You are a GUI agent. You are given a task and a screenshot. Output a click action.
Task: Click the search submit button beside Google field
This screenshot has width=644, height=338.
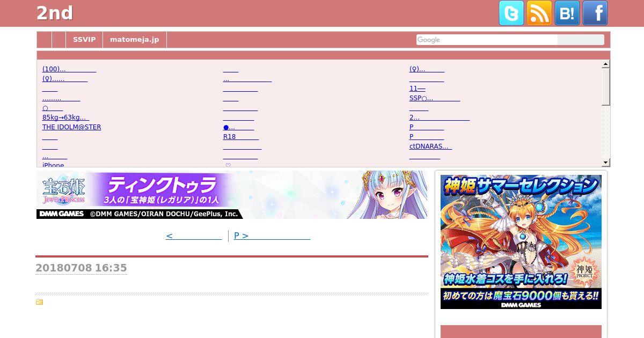[581, 40]
